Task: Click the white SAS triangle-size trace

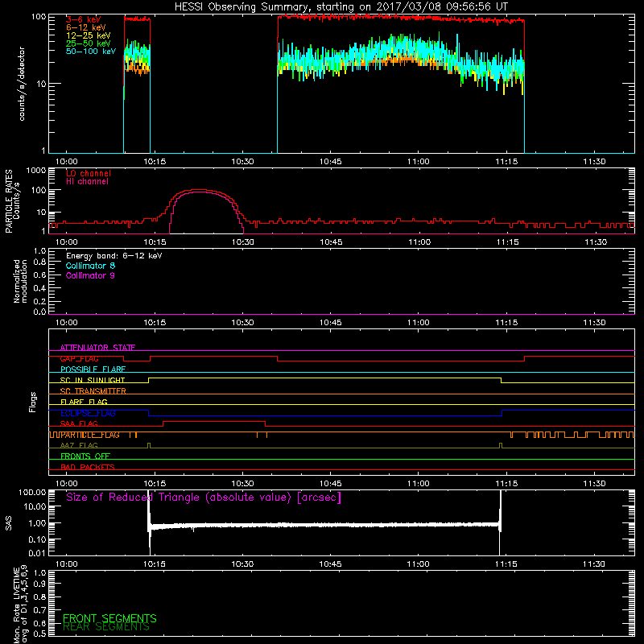Action: tap(324, 525)
